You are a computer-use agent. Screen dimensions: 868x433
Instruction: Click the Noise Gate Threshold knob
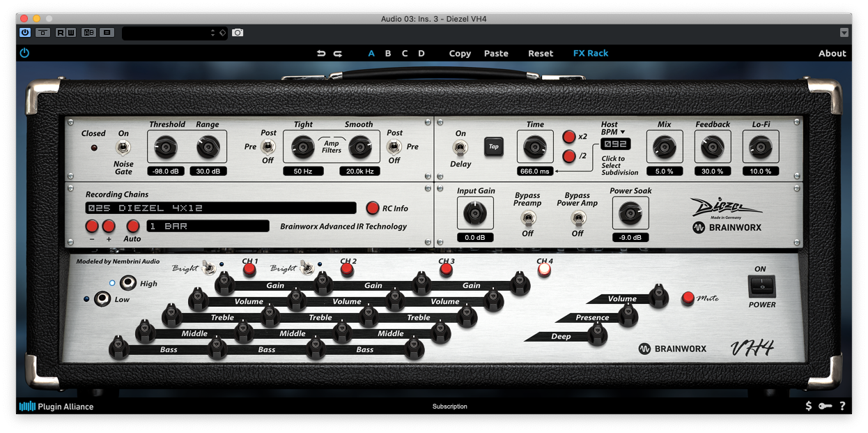coord(166,147)
